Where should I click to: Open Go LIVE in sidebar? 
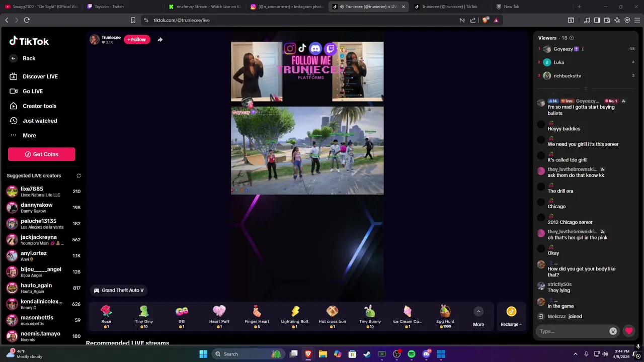(26, 91)
